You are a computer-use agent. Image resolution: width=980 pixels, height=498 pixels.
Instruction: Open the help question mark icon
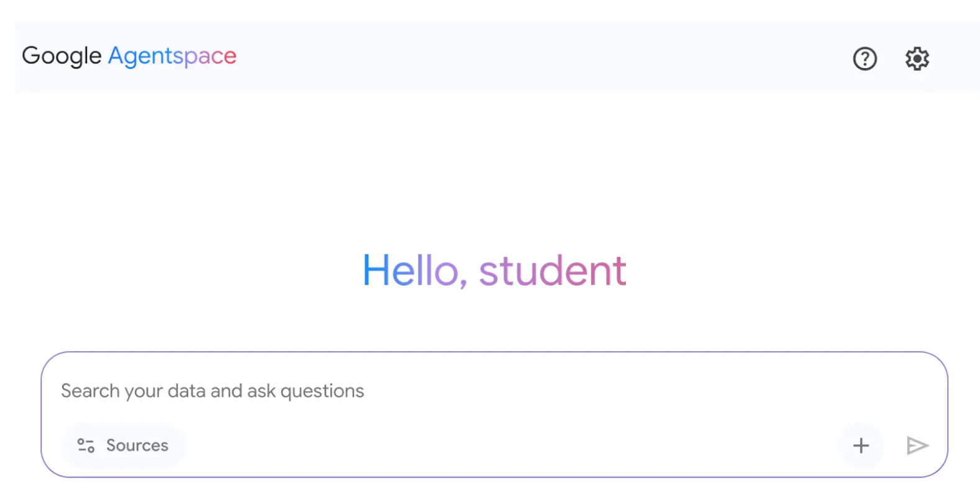coord(864,59)
